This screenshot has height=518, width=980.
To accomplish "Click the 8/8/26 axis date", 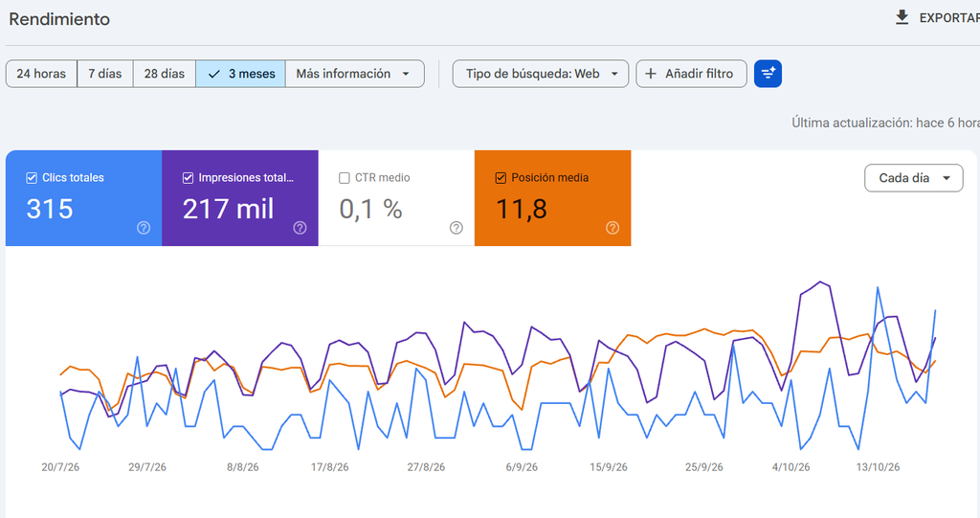I will (x=242, y=467).
